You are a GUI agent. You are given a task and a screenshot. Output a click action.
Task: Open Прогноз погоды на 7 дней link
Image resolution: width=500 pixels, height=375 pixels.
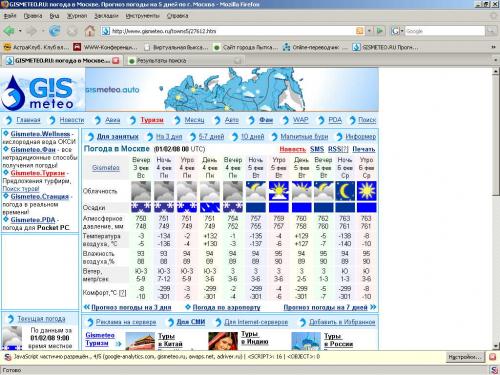pyautogui.click(x=325, y=307)
